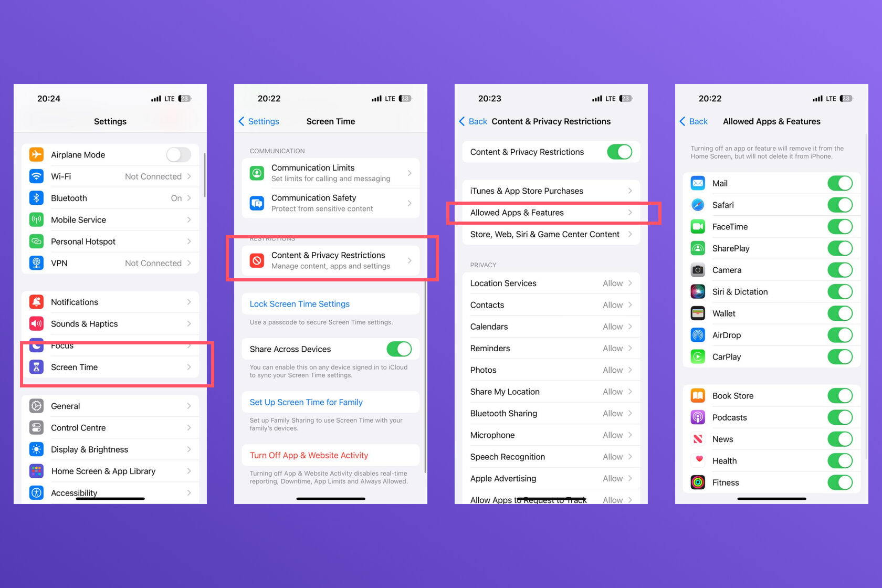
Task: Toggle Share Across Devices switch
Action: coord(399,349)
